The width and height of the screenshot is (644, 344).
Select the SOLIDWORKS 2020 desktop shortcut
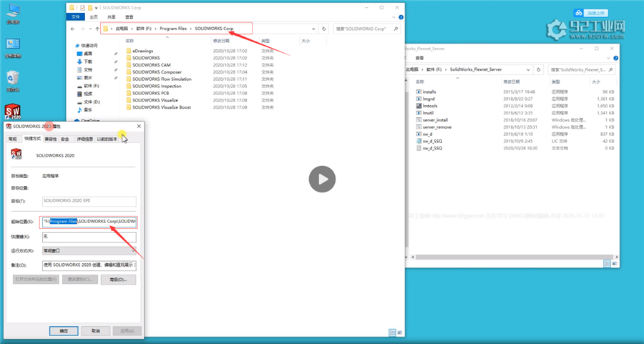click(13, 112)
